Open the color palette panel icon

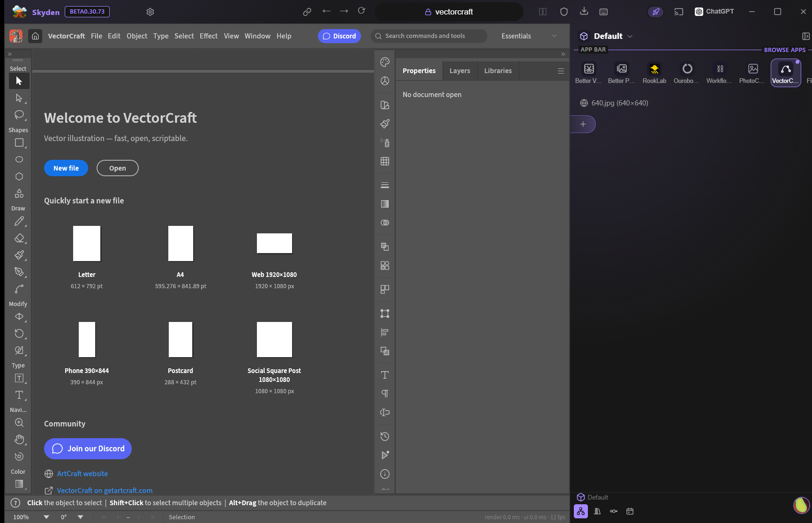click(385, 62)
